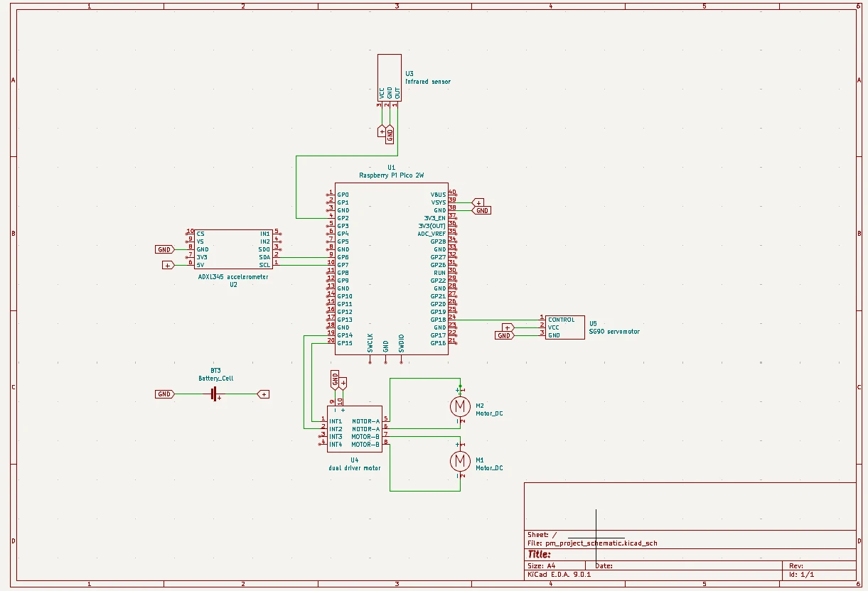Click plus flag above dual driver motor

[343, 382]
